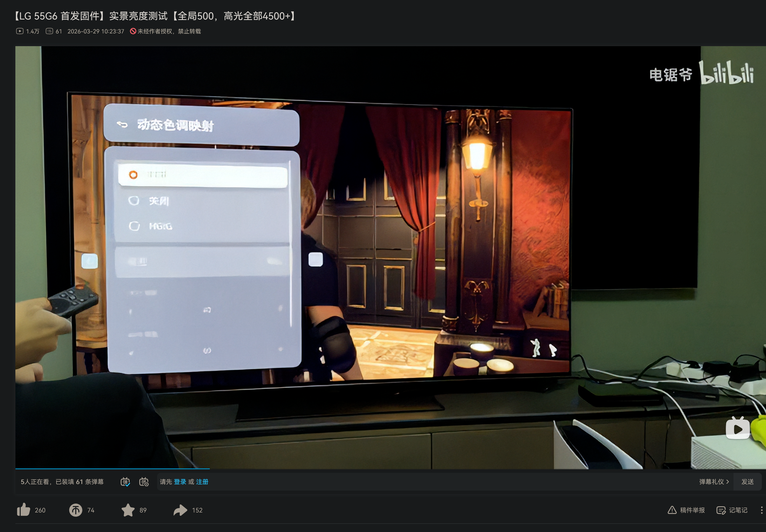
Task: Click the danmaku text input field
Action: tap(433, 482)
